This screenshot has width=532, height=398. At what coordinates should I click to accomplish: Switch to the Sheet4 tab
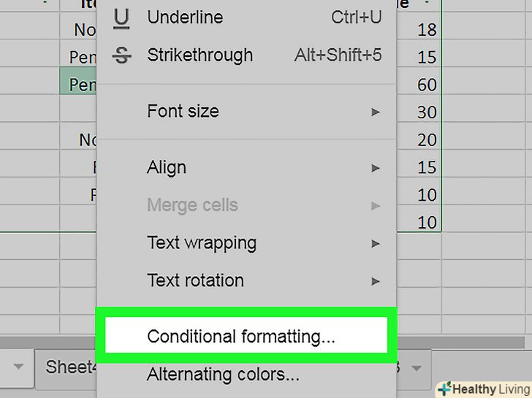pos(67,367)
